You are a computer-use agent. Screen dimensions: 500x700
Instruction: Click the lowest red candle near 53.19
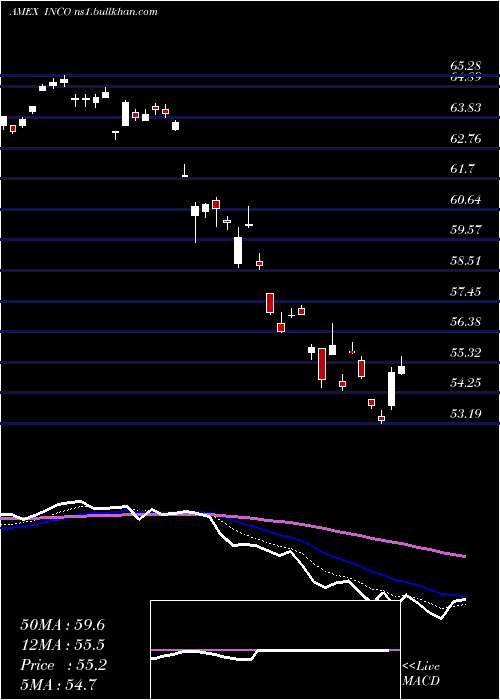[382, 418]
